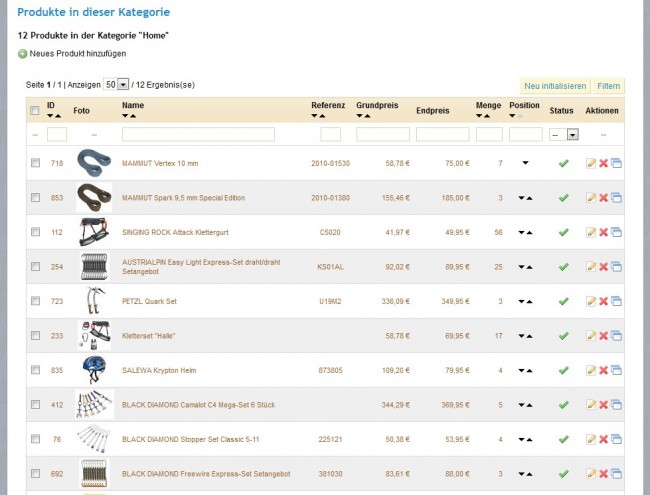Focus the Referenz filter input field
Screen dimensions: 650x495
coord(330,134)
